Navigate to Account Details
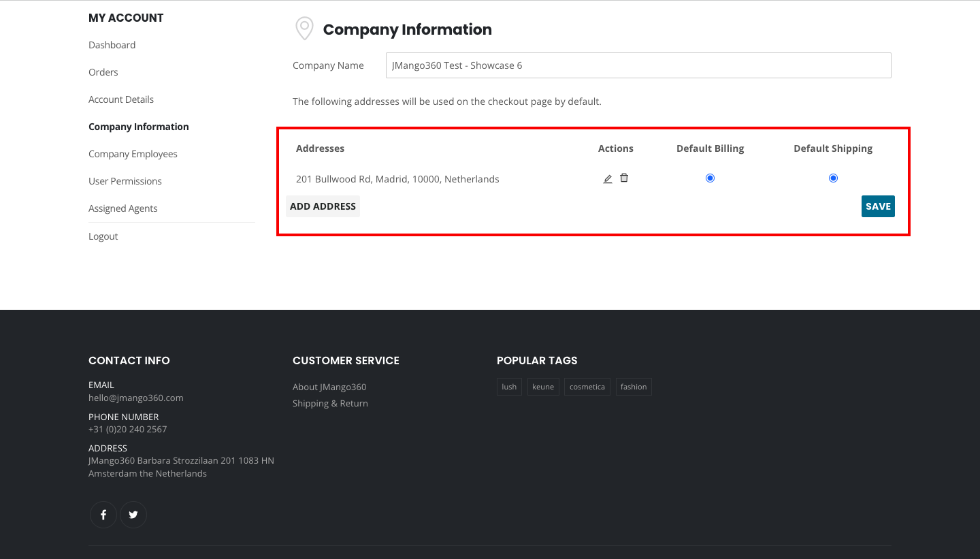The width and height of the screenshot is (980, 559). 121,99
